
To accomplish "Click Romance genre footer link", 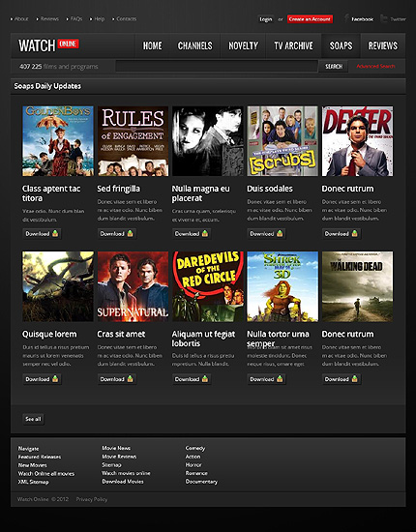I will tap(196, 473).
